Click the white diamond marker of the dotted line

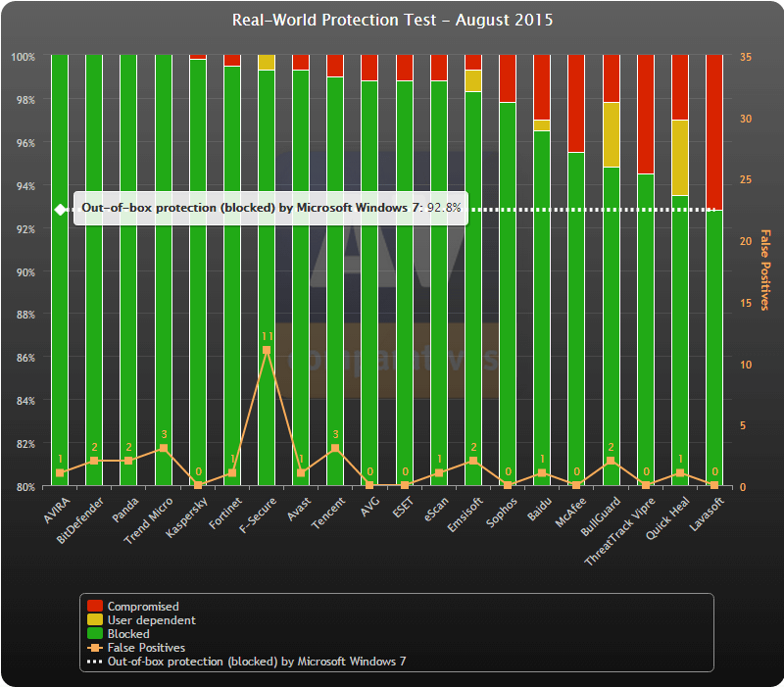[x=60, y=210]
